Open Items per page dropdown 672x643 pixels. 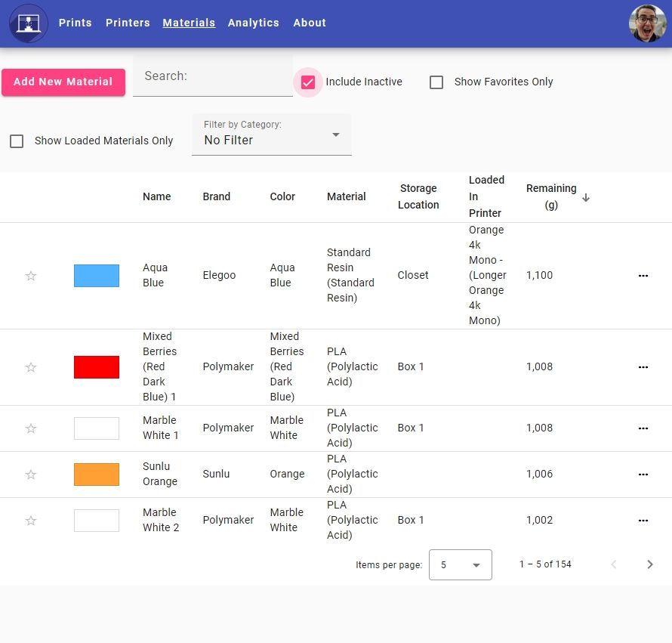[x=461, y=564]
